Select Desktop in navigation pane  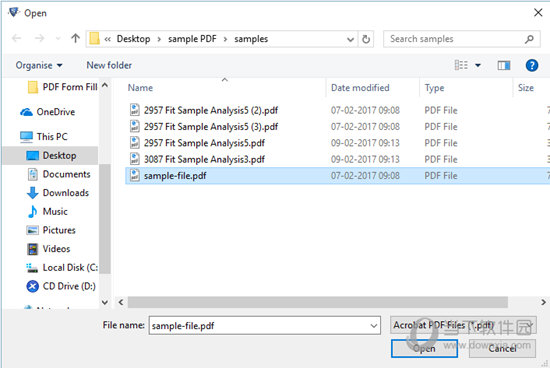pos(51,155)
